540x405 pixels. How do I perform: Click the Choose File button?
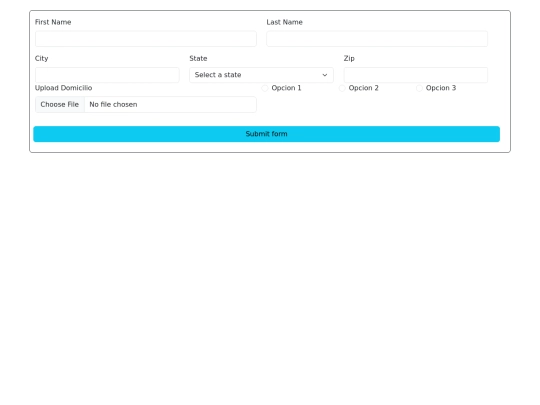(x=60, y=104)
